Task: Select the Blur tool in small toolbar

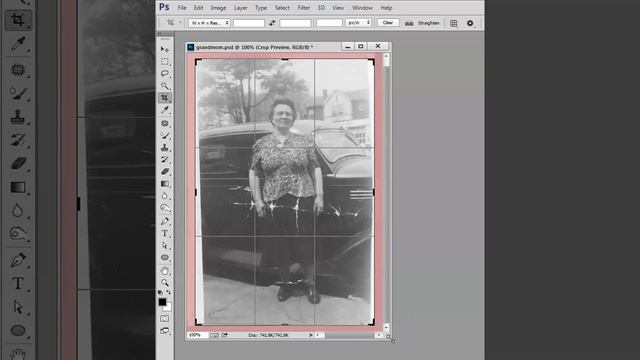Action: 164,196
